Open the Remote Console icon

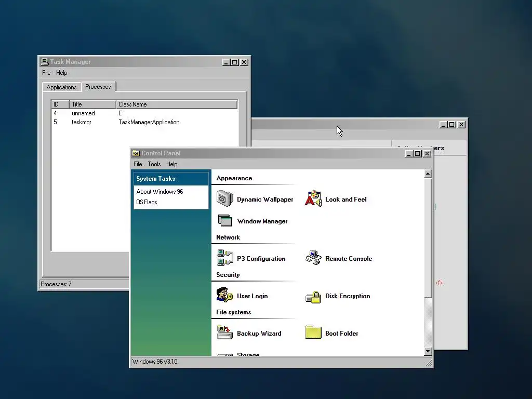click(313, 258)
